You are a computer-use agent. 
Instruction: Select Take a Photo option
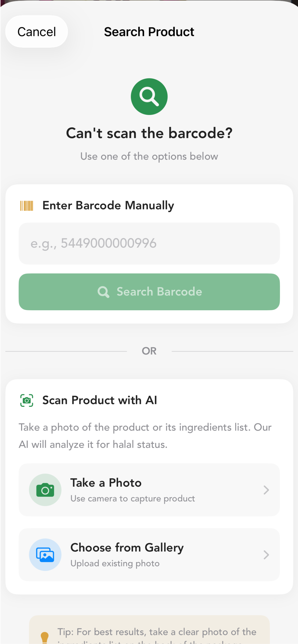[149, 490]
